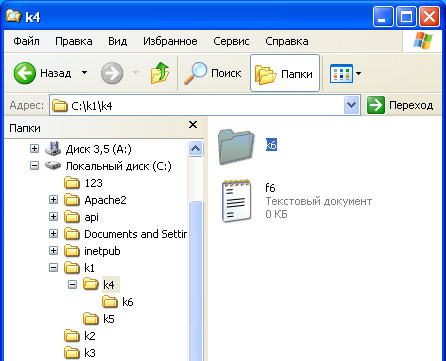Viewport: 446px width, 361px height.
Task: Open the Назад history dropdown arrow
Action: 85,73
